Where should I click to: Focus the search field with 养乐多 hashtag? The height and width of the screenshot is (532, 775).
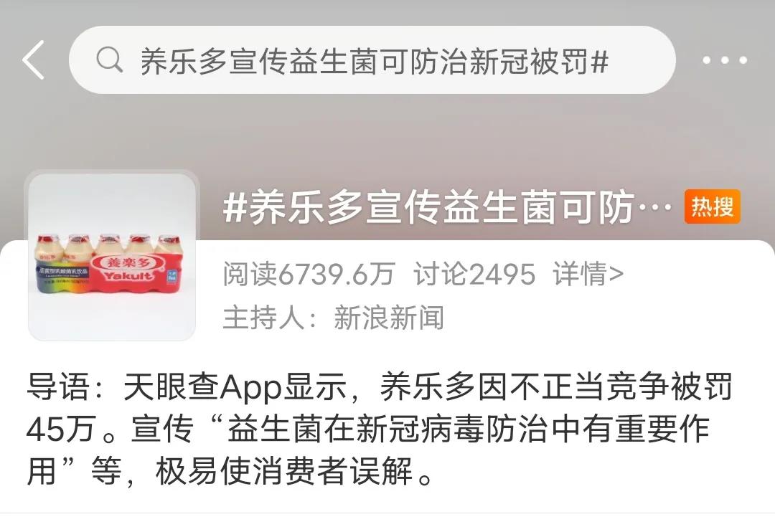click(x=372, y=60)
